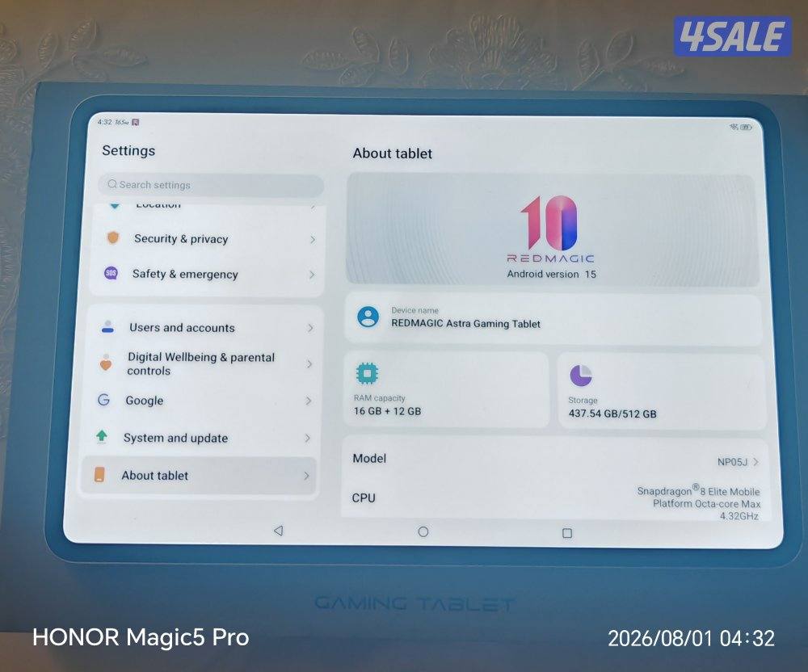Tap the RAM capacity chip icon

[367, 373]
